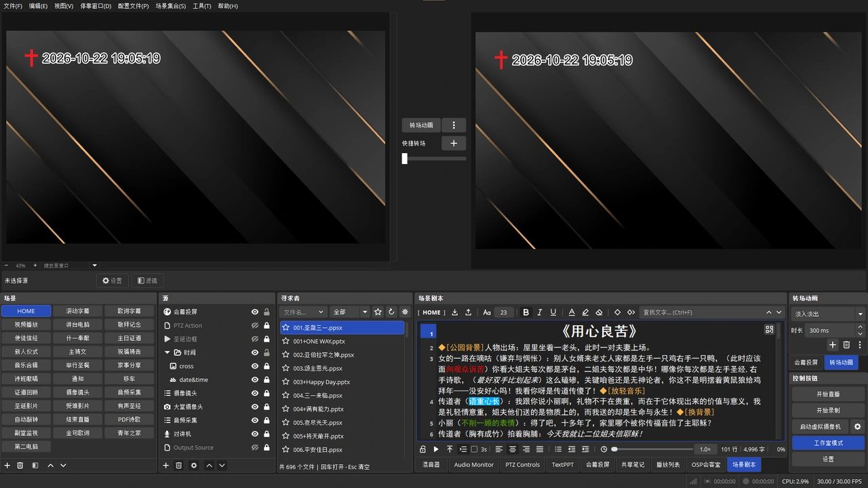Click the bulleted list icon in script bar
Viewport: 868px width, 488px height.
(x=558, y=449)
